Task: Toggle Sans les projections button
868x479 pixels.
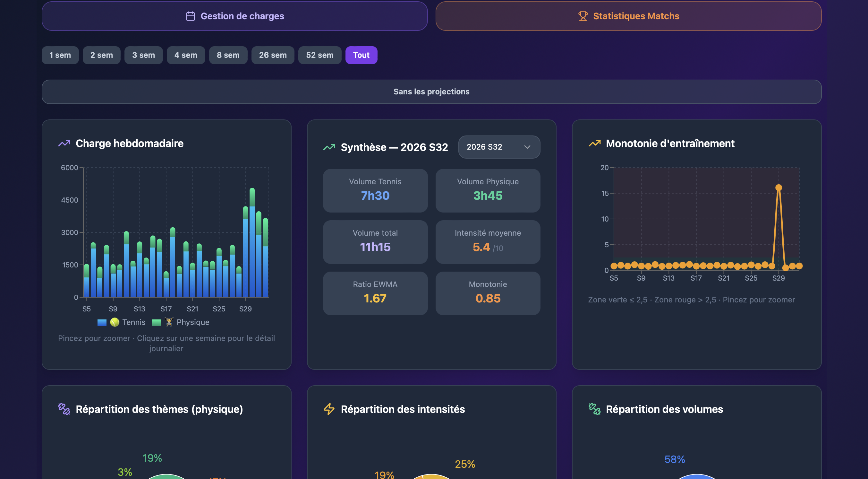Action: 432,92
